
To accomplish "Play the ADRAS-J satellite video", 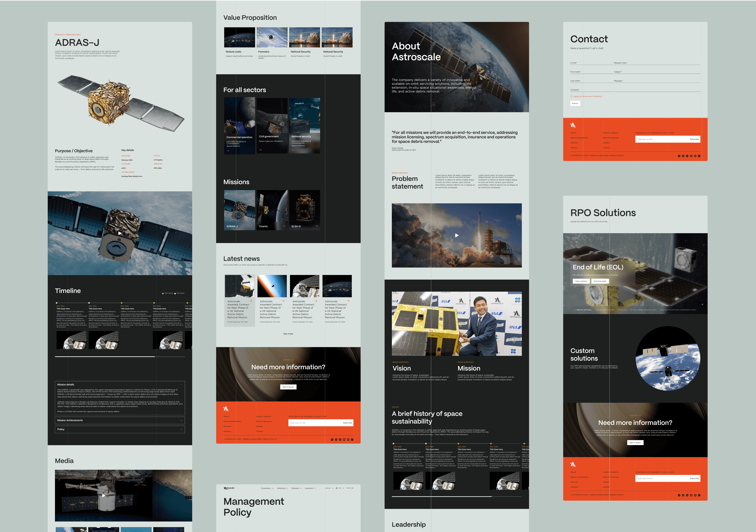I will coord(120,233).
